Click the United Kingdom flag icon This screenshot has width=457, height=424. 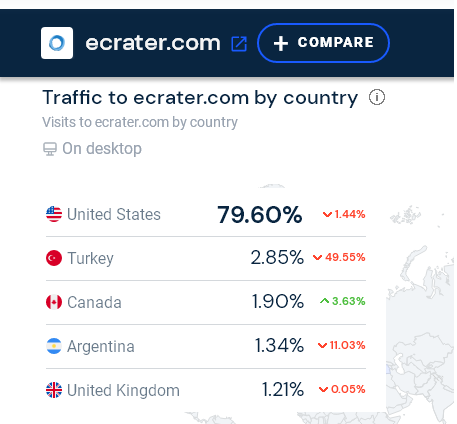(x=54, y=390)
